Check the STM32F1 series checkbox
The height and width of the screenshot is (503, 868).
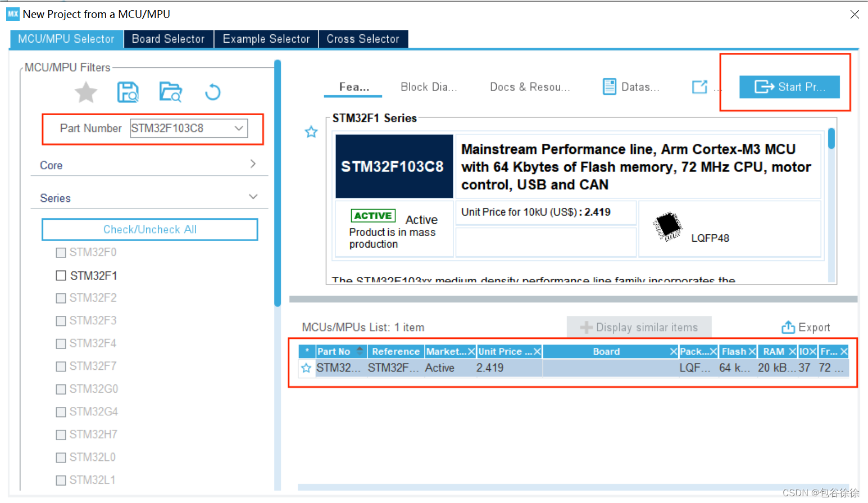61,275
